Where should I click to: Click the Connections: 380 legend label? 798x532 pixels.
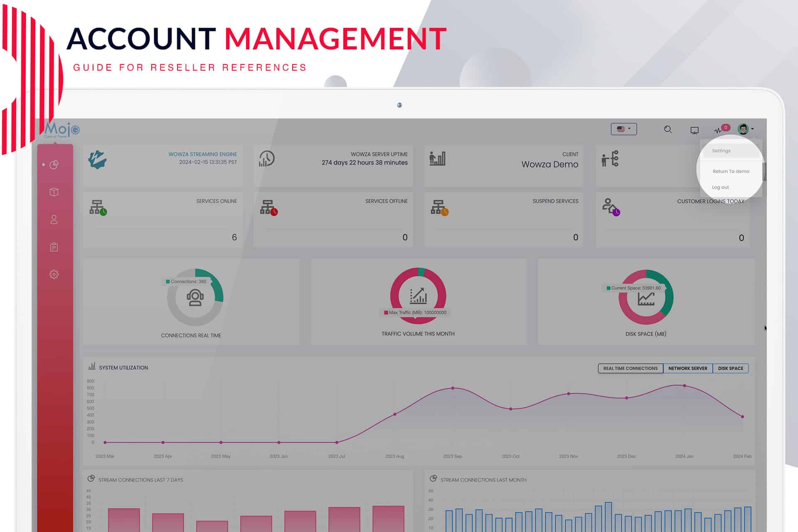[x=186, y=281]
